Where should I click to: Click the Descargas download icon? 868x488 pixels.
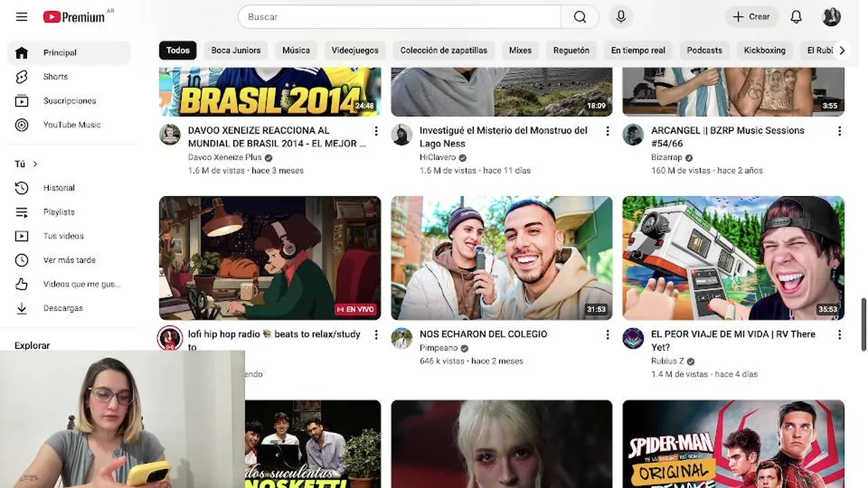click(22, 308)
